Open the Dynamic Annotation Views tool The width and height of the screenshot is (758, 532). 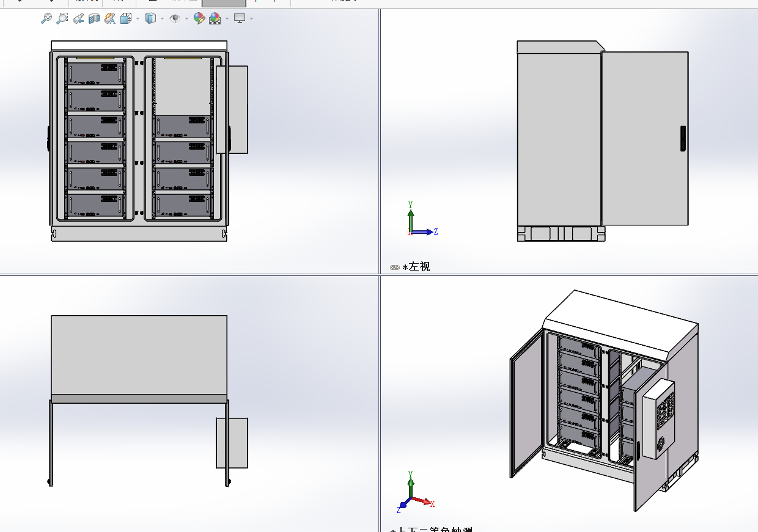pos(110,18)
